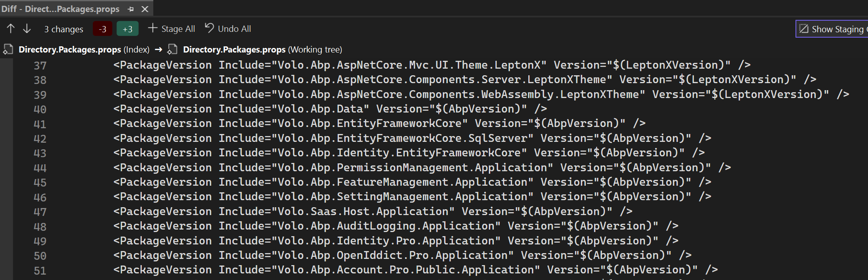Viewport: 868px width, 280px height.
Task: Click line number 37 in gutter
Action: (x=40, y=66)
